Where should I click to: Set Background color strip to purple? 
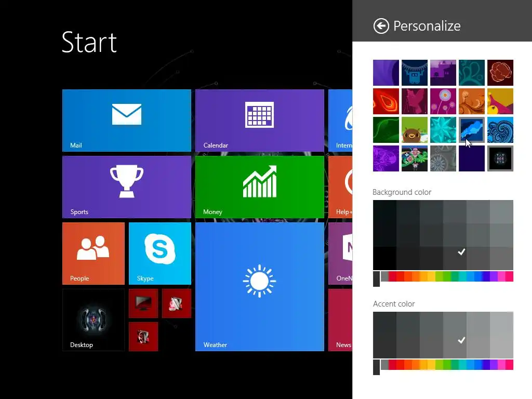[x=494, y=276]
